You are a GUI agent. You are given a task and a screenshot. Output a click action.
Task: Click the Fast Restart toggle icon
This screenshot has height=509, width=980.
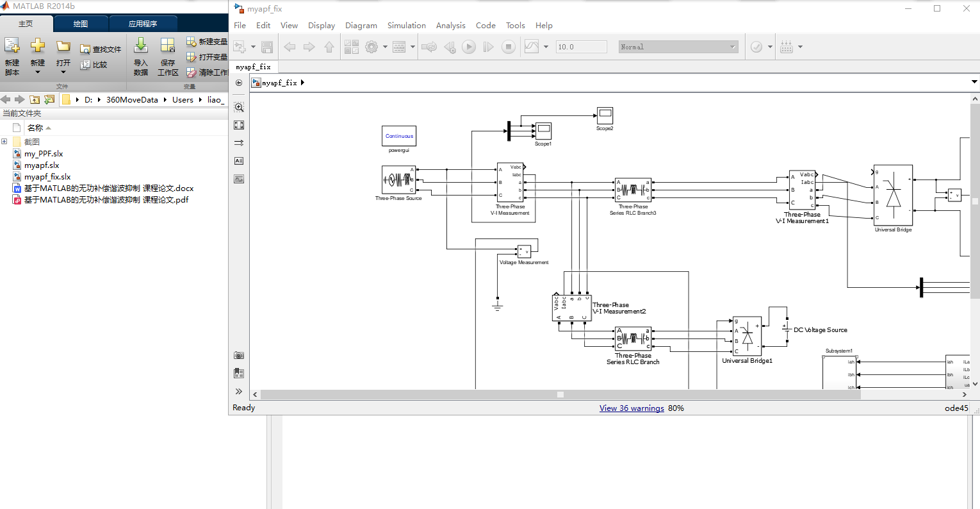click(x=429, y=47)
